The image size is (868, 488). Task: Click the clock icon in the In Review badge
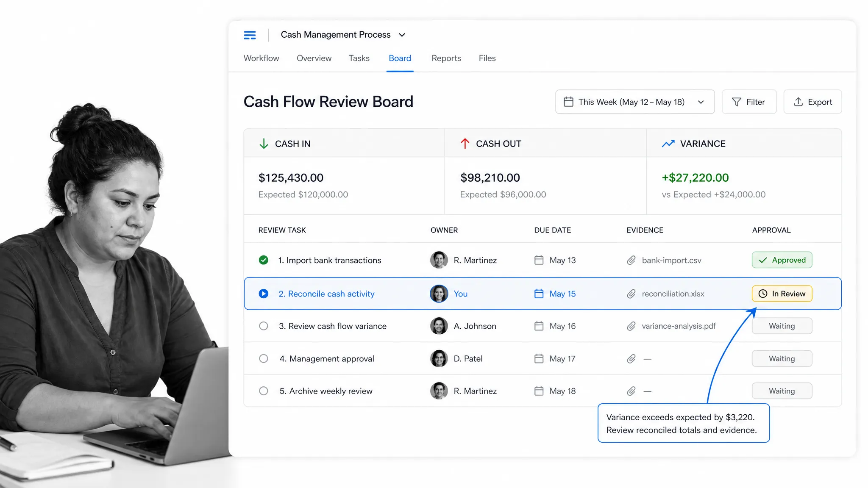(763, 294)
